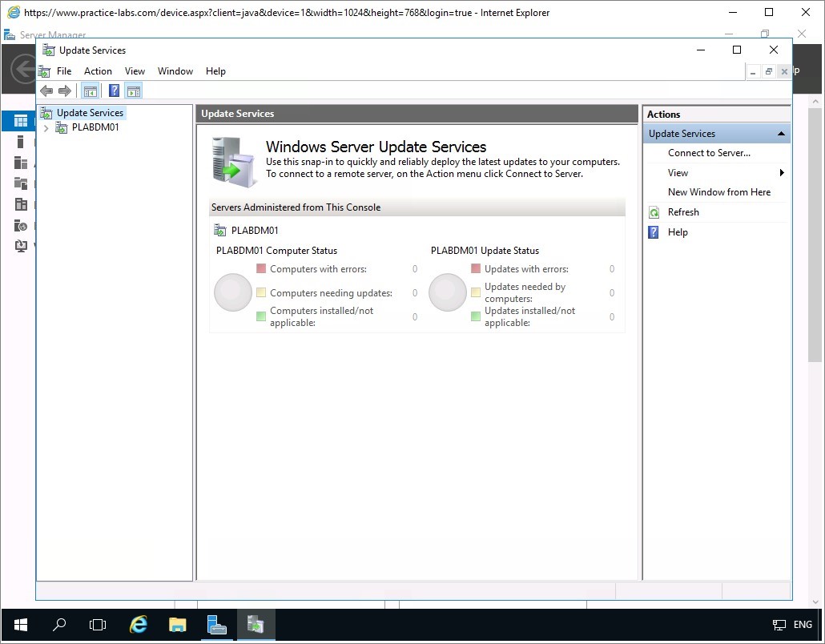
Task: Open File Explorer from taskbar
Action: pyautogui.click(x=177, y=625)
